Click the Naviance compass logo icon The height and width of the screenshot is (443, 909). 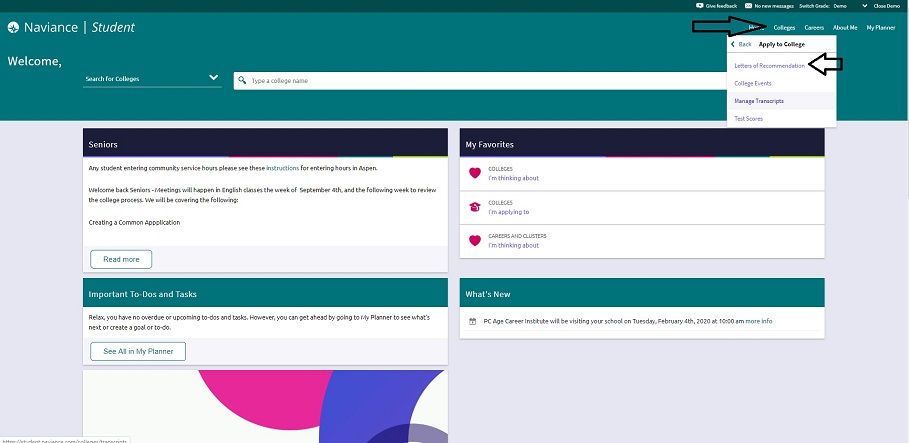tap(13, 27)
